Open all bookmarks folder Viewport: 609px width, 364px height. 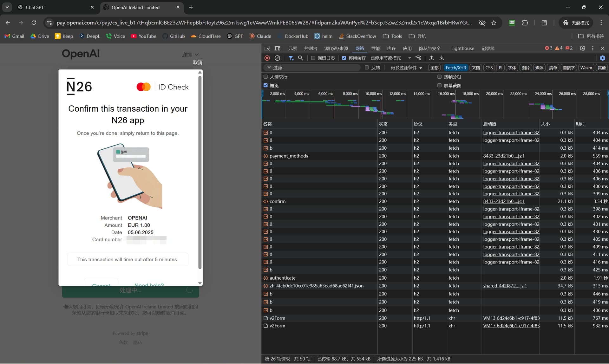tap(591, 36)
